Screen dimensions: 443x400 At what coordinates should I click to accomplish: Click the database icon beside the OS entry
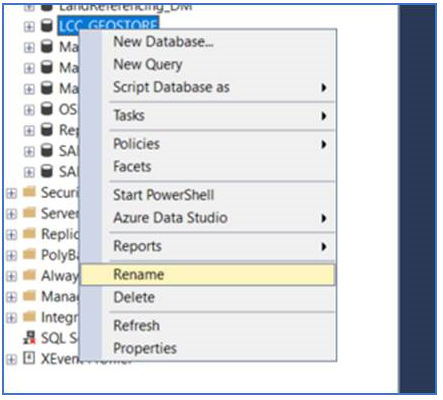[47, 109]
